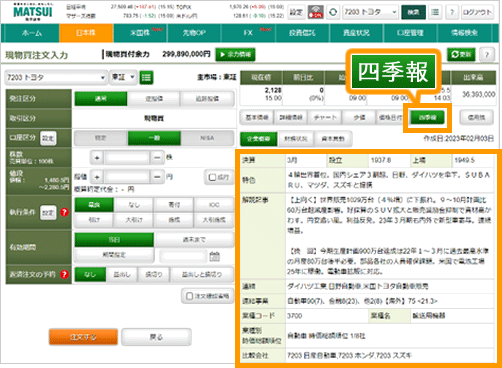Tick the 注文確認省略 checkbox

click(208, 296)
